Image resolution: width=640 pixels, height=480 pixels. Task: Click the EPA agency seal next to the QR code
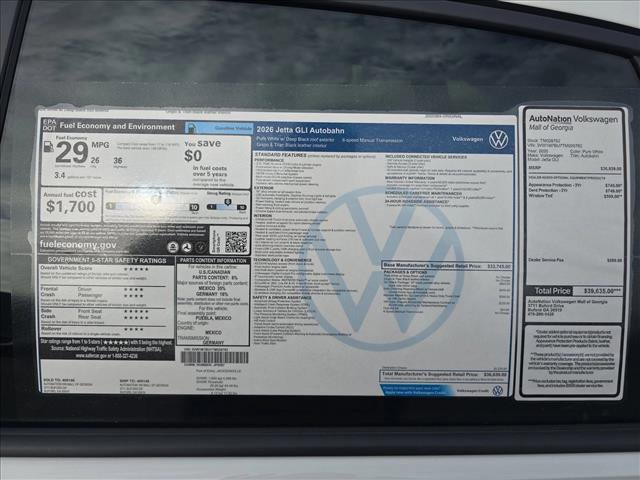point(173,247)
